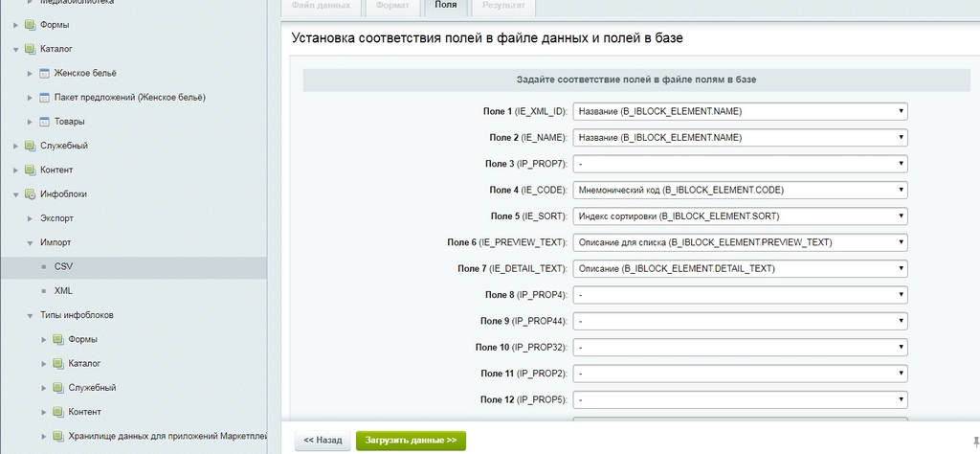Expand the Товары node arrow
This screenshot has width=980, height=454.
click(x=30, y=122)
